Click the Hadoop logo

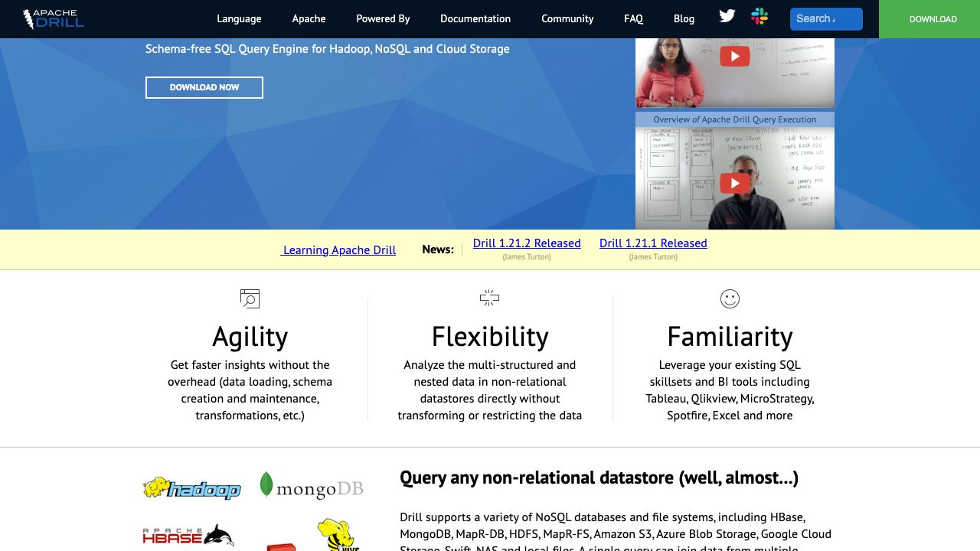(192, 488)
